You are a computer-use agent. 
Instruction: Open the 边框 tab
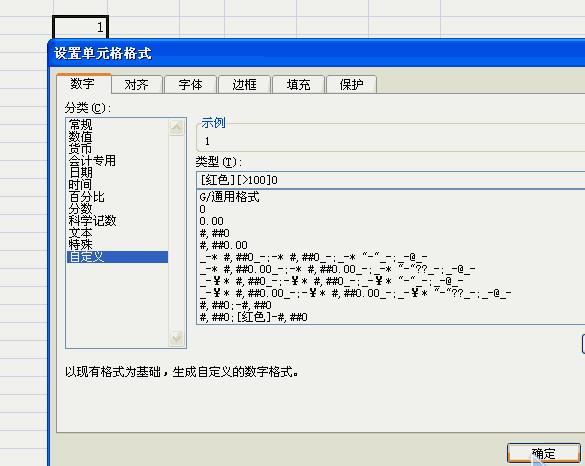click(244, 85)
